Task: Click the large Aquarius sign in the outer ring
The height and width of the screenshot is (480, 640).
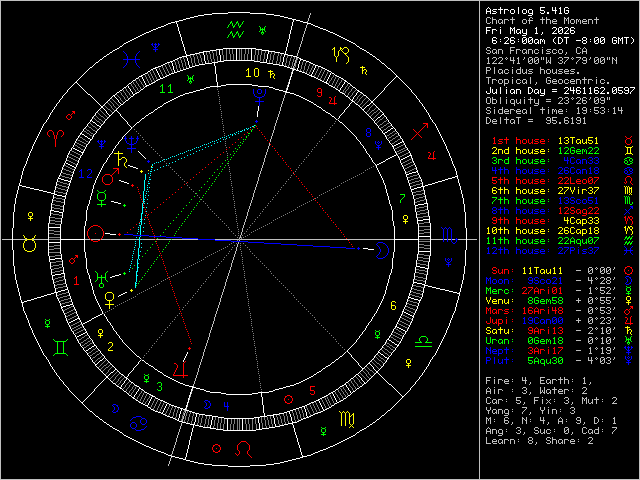Action: (236, 29)
